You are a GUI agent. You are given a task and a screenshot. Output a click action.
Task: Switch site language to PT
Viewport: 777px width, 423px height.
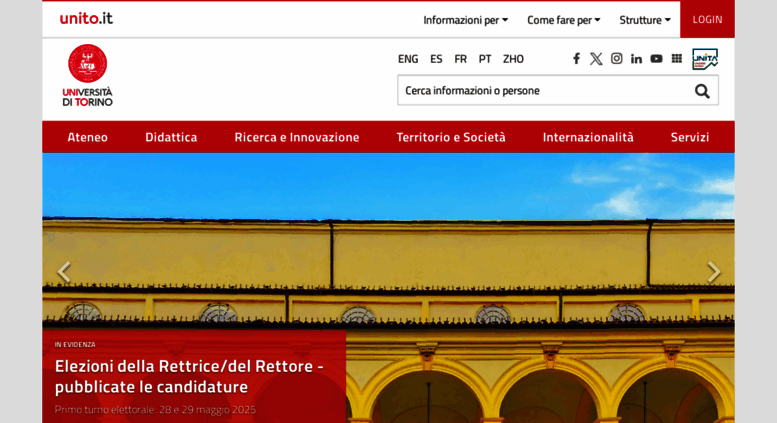point(485,59)
